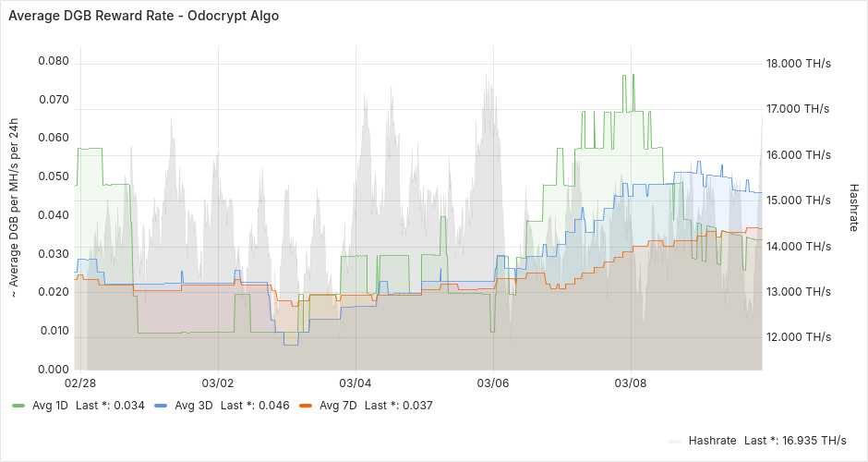The width and height of the screenshot is (868, 462).
Task: Click the 03/08 date on x-axis
Action: 630,383
